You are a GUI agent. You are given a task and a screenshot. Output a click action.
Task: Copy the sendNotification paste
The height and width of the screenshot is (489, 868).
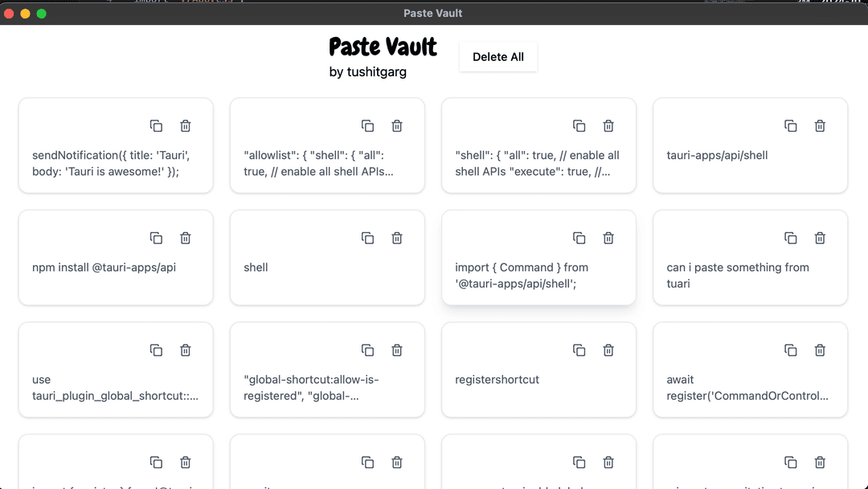(x=156, y=126)
